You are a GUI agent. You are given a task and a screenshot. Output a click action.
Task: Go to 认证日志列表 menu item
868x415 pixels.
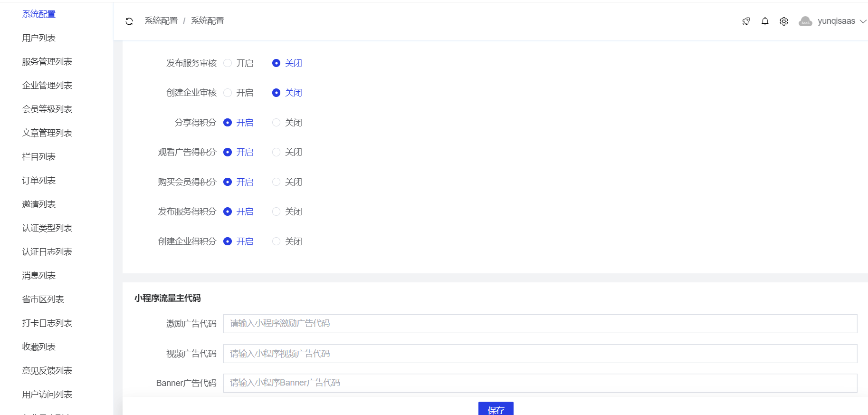(47, 252)
